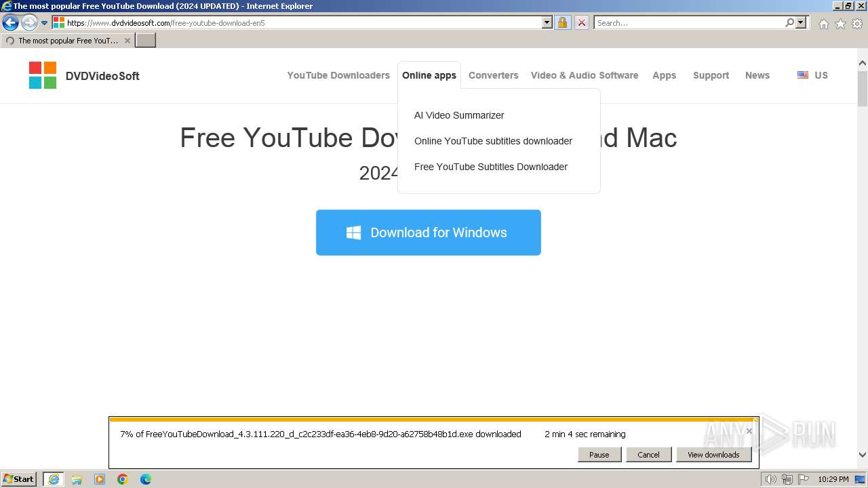Click the address bar URL field
This screenshot has width=868, height=488.
pos(302,22)
